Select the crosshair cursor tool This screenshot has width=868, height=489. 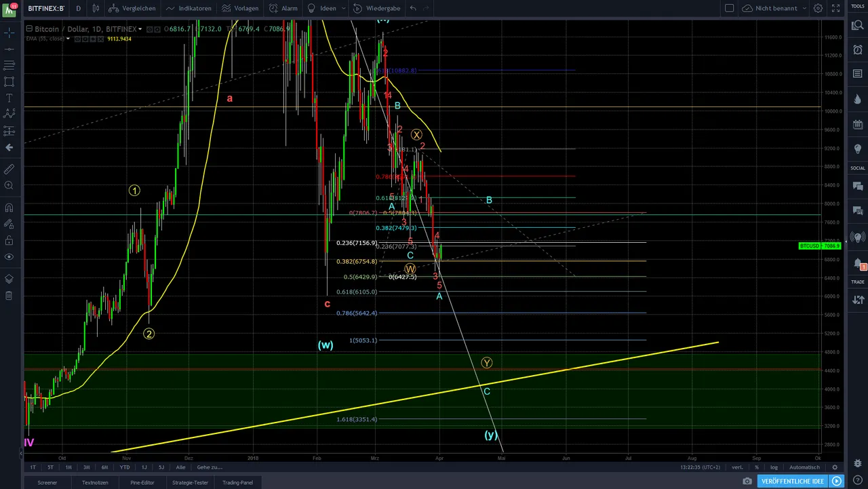9,33
